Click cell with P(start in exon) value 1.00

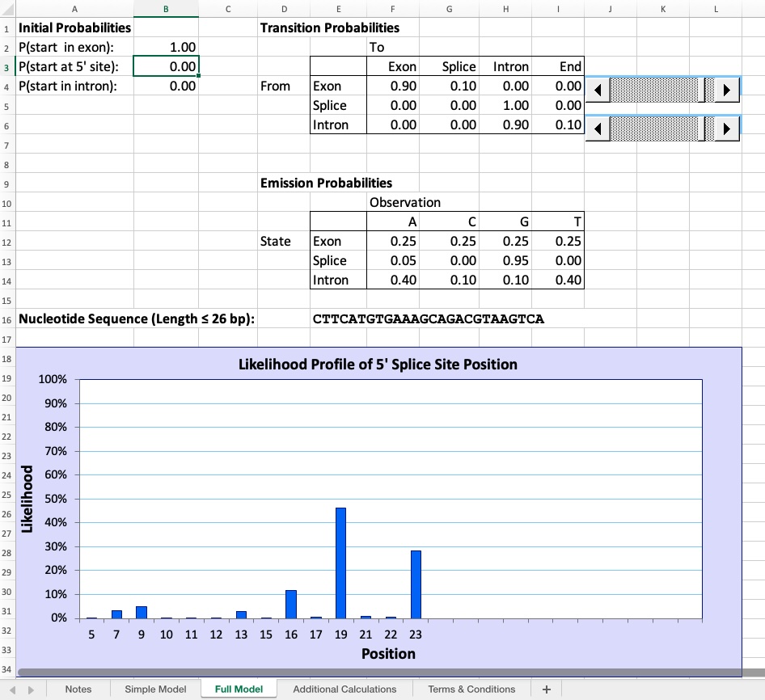pyautogui.click(x=166, y=48)
